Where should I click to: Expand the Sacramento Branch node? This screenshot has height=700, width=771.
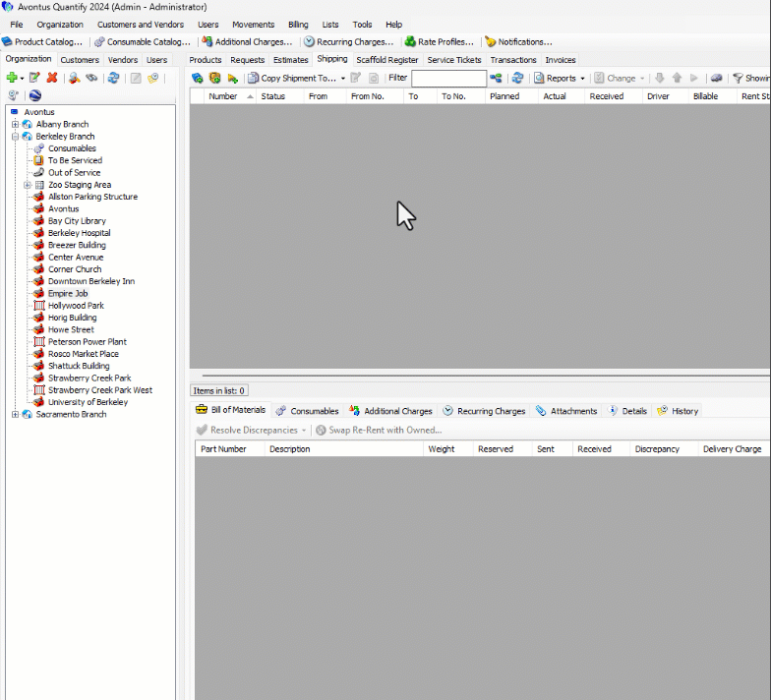16,414
